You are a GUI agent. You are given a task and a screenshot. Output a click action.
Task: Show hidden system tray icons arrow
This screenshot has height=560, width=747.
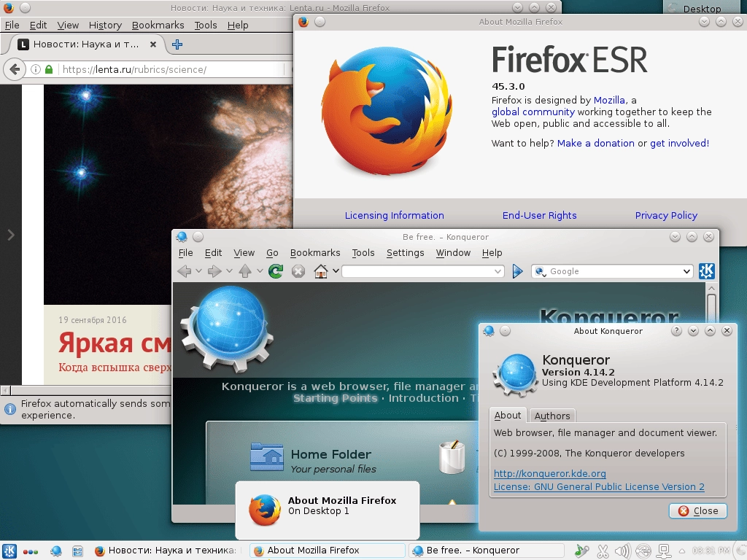[x=682, y=551]
